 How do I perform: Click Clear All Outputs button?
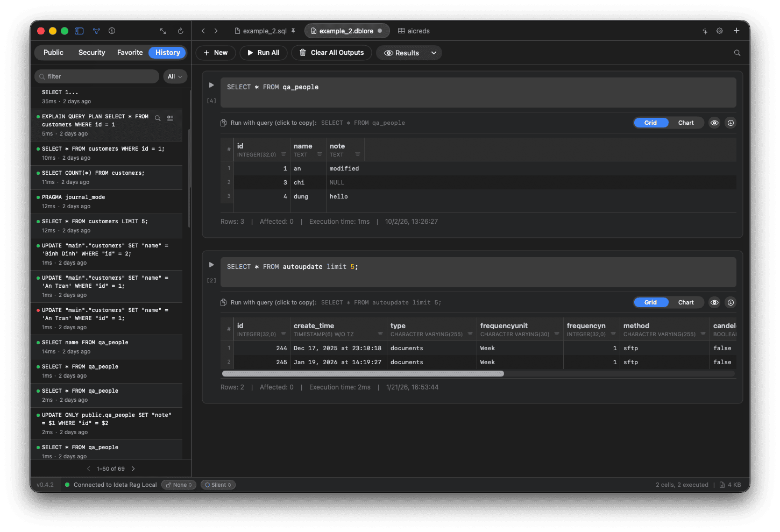coord(331,53)
